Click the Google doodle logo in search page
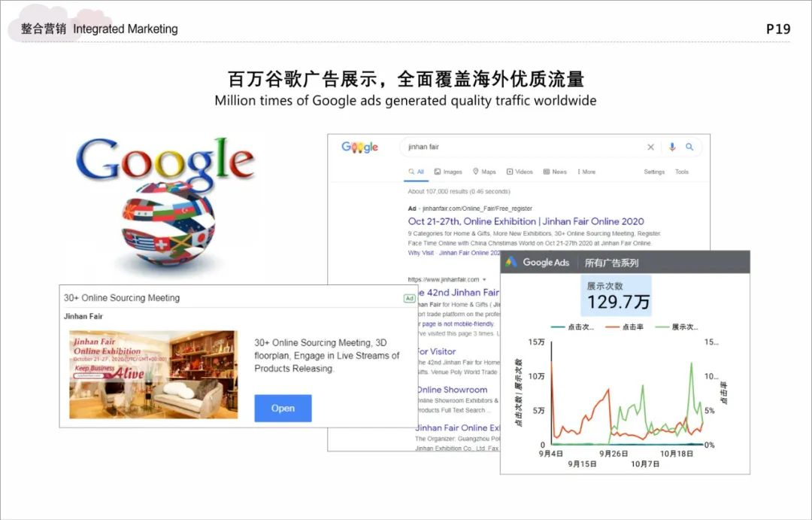Image resolution: width=812 pixels, height=520 pixels. [359, 147]
